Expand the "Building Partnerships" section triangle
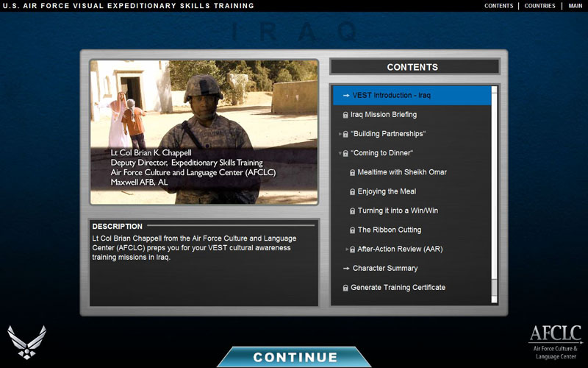This screenshot has width=588, height=368. [340, 134]
